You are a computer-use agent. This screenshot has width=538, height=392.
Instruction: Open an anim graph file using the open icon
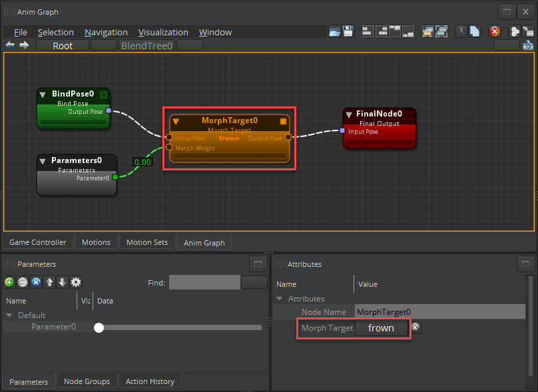point(334,31)
